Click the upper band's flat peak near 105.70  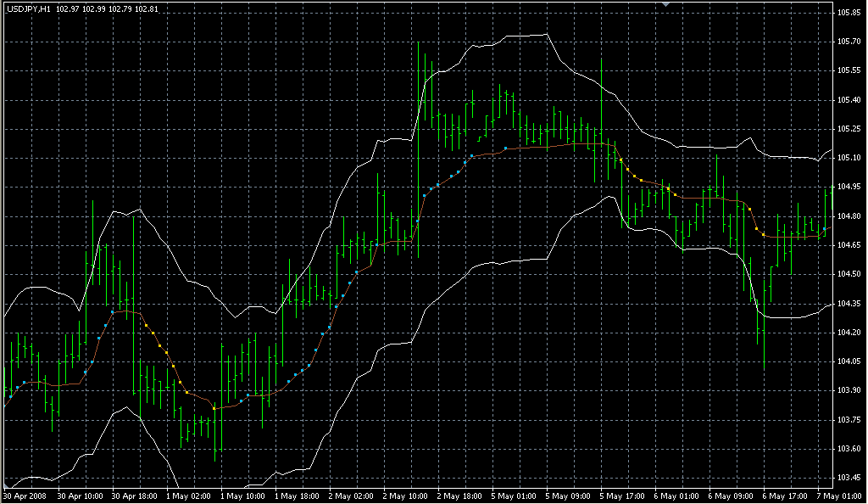click(x=527, y=36)
